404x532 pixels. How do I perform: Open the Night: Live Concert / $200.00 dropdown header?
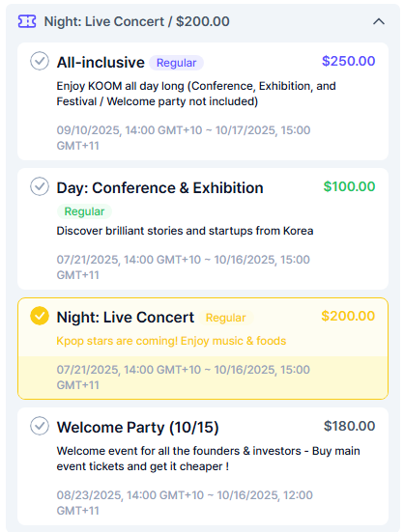click(203, 21)
